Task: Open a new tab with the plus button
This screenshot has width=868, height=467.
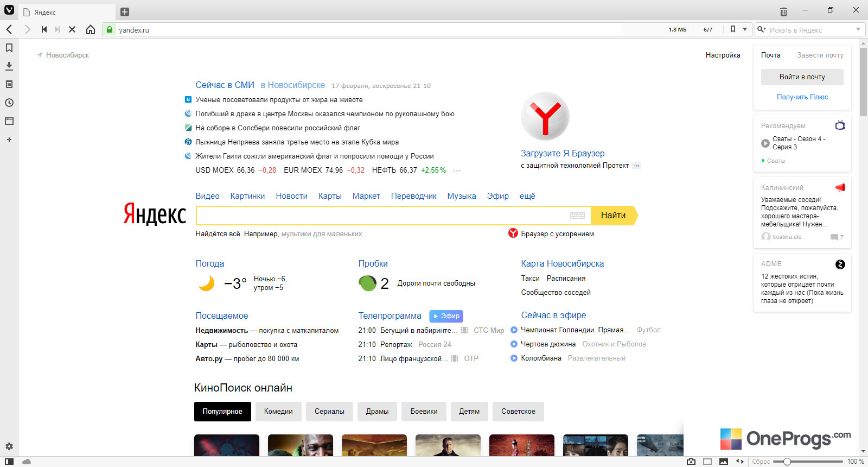Action: [x=125, y=12]
